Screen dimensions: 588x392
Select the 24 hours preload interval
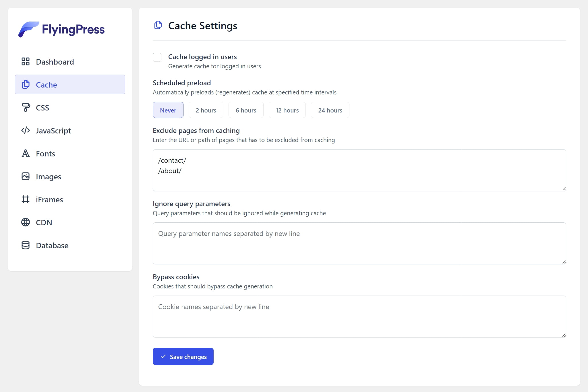click(x=330, y=110)
